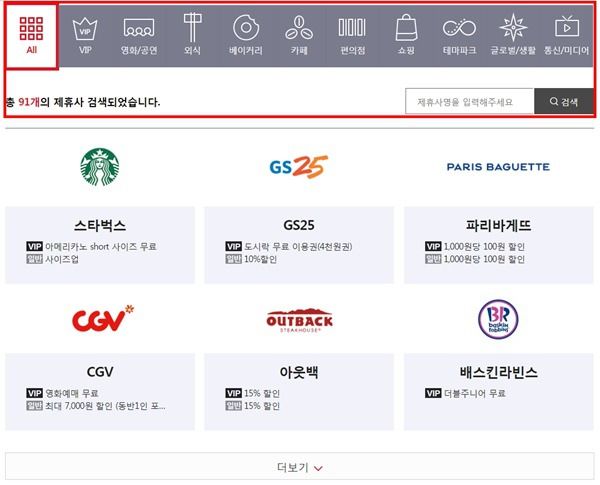This screenshot has width=600, height=485.
Task: Open the 베이커리 donut category
Action: pos(246,28)
